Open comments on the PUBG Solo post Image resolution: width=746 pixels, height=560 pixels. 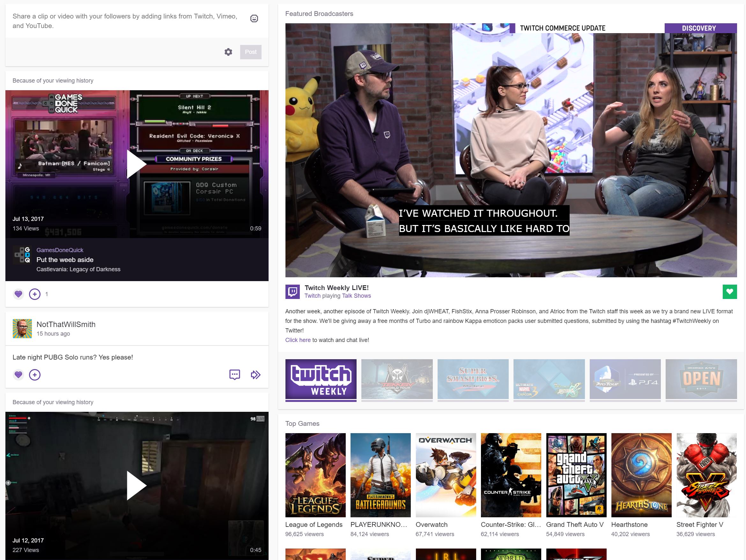(234, 375)
